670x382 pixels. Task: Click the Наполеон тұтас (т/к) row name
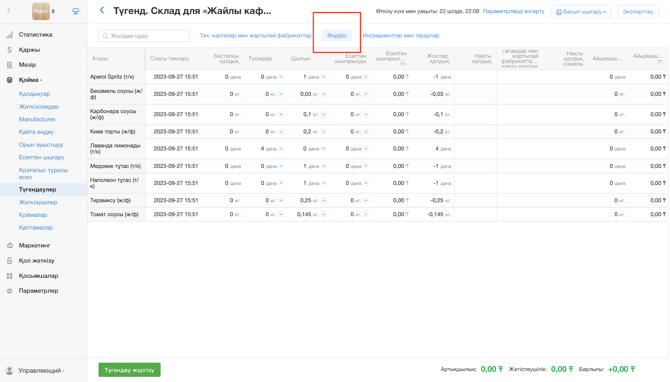click(115, 183)
